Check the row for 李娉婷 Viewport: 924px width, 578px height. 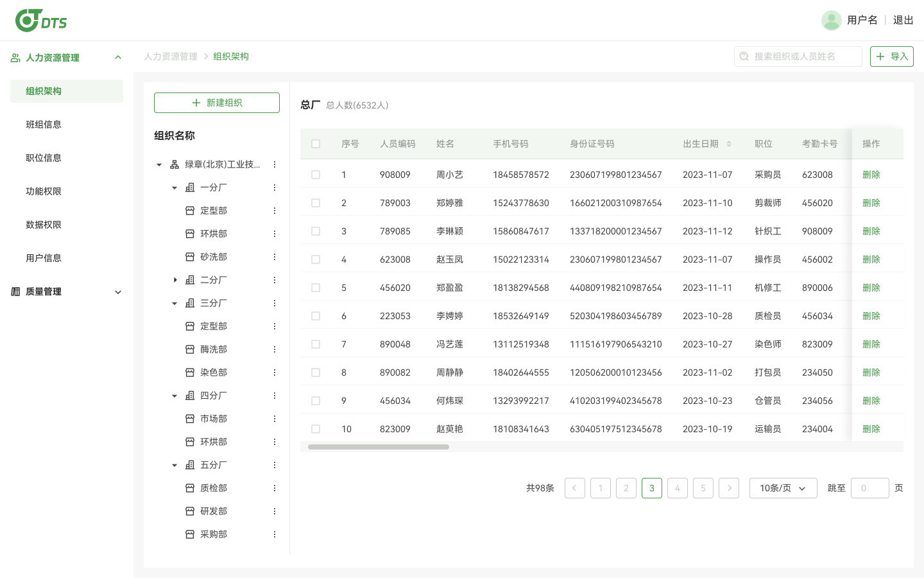click(x=316, y=316)
